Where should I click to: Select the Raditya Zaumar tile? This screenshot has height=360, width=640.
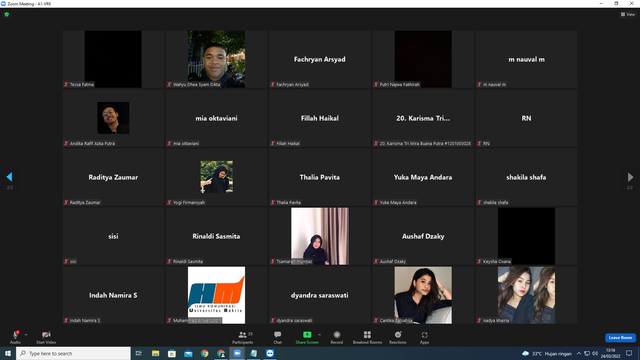click(x=113, y=177)
